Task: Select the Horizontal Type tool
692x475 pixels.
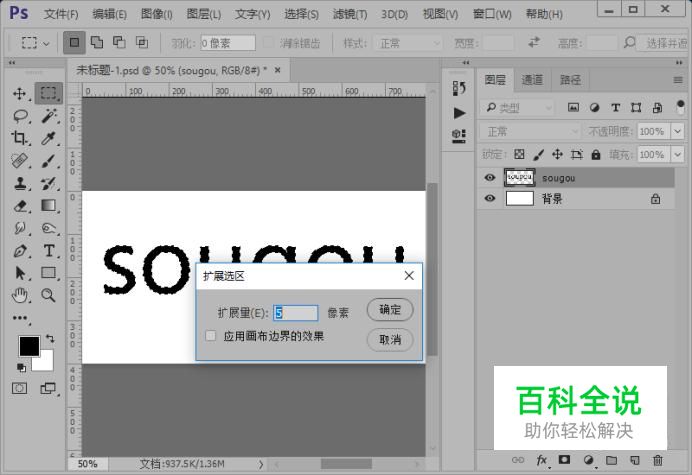Action: click(48, 251)
